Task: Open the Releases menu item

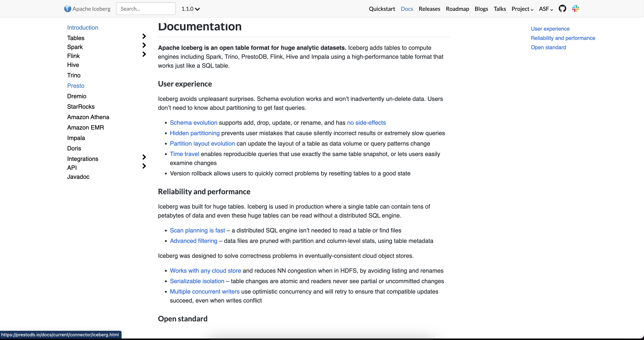Action: (429, 9)
